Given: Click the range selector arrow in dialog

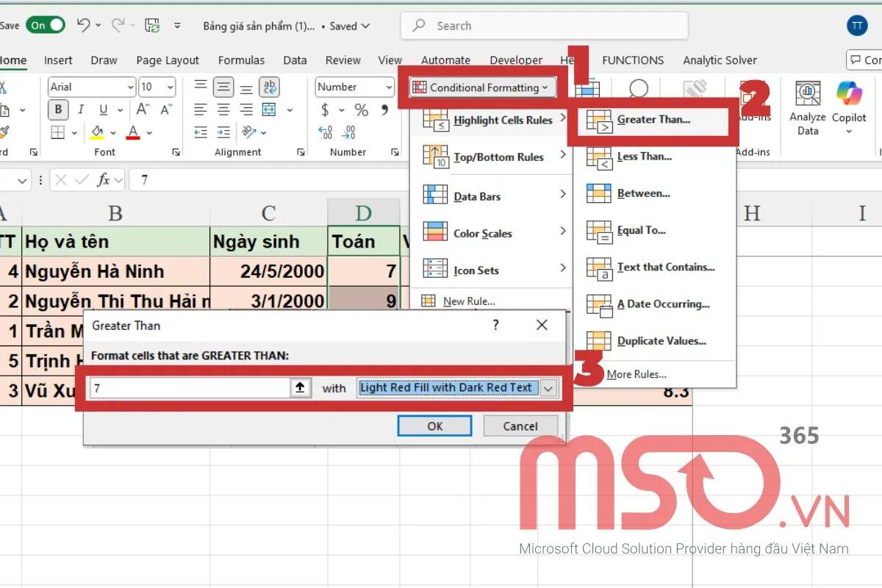Looking at the screenshot, I should click(x=300, y=388).
